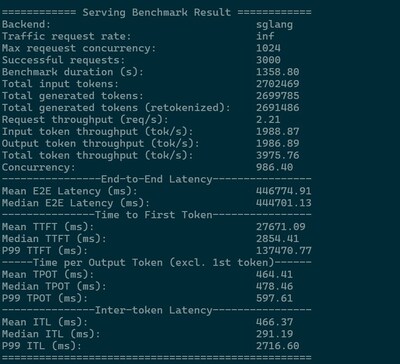Click the Successful requests value 3000
400x364 pixels.
coord(268,60)
